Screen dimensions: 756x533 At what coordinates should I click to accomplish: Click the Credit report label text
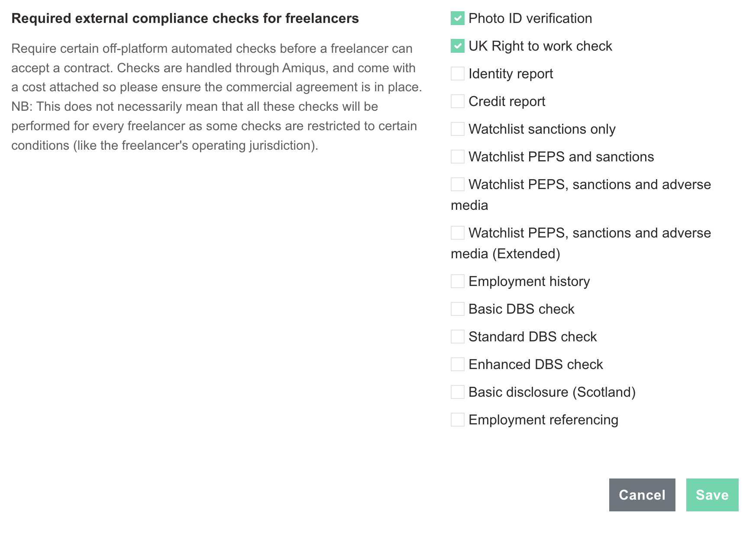507,101
